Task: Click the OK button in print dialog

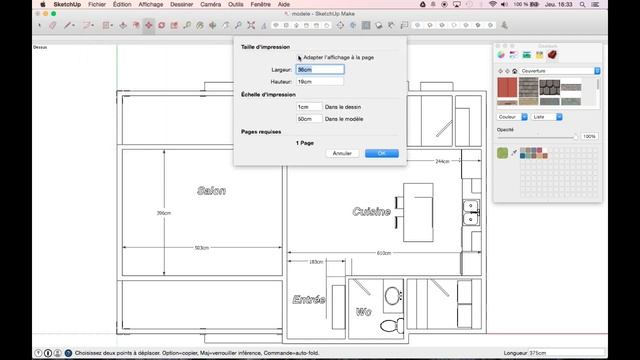Action: coord(382,153)
